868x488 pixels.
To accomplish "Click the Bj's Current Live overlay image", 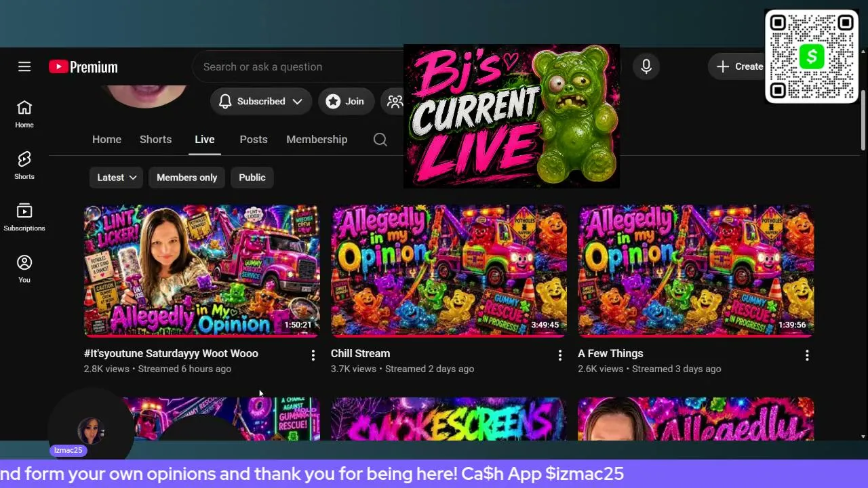I will (x=511, y=116).
